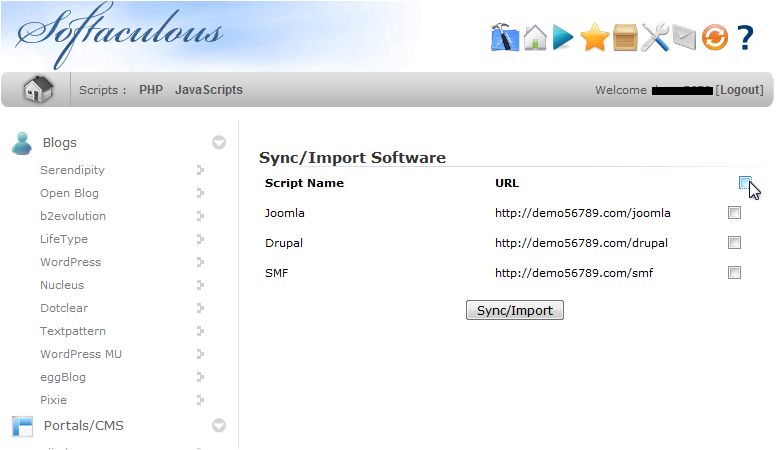The width and height of the screenshot is (776, 450).
Task: Open the WordPress script link
Action: (x=70, y=262)
